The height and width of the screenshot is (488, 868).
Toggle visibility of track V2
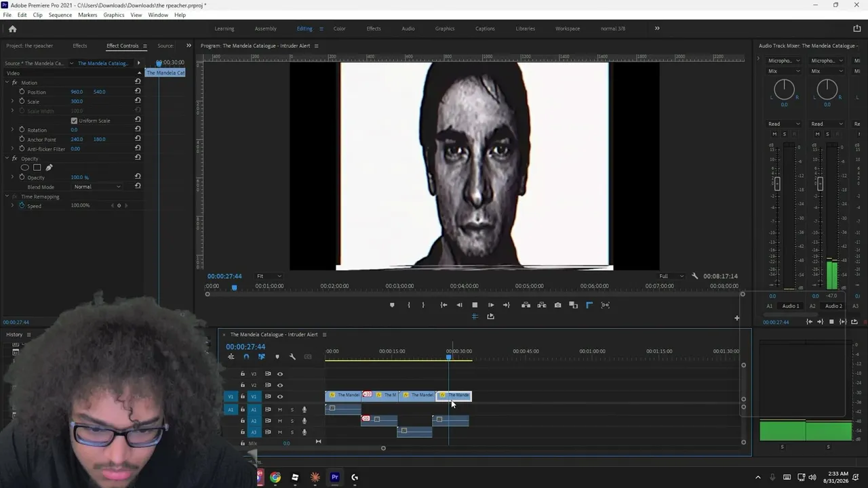click(279, 385)
